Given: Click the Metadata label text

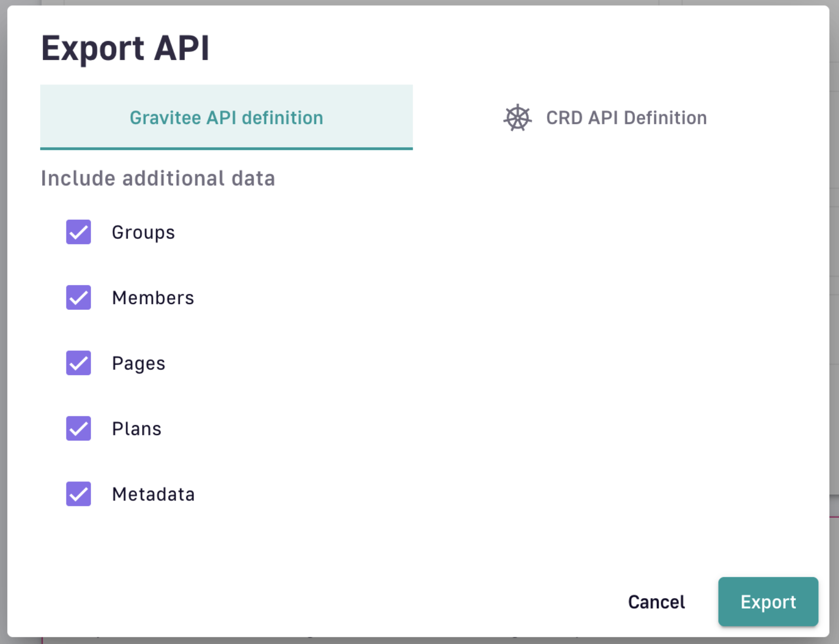Looking at the screenshot, I should [153, 494].
